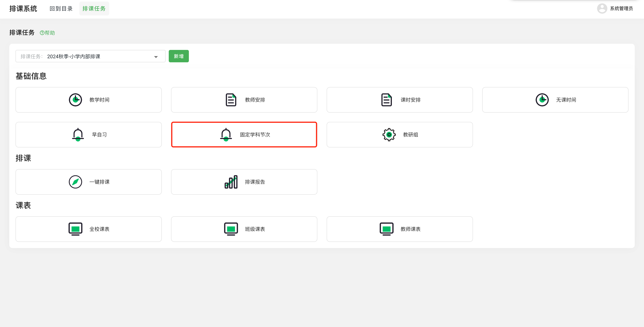Screen dimensions: 644x327
Task: Open the 教研组 gear icon
Action: pos(389,134)
